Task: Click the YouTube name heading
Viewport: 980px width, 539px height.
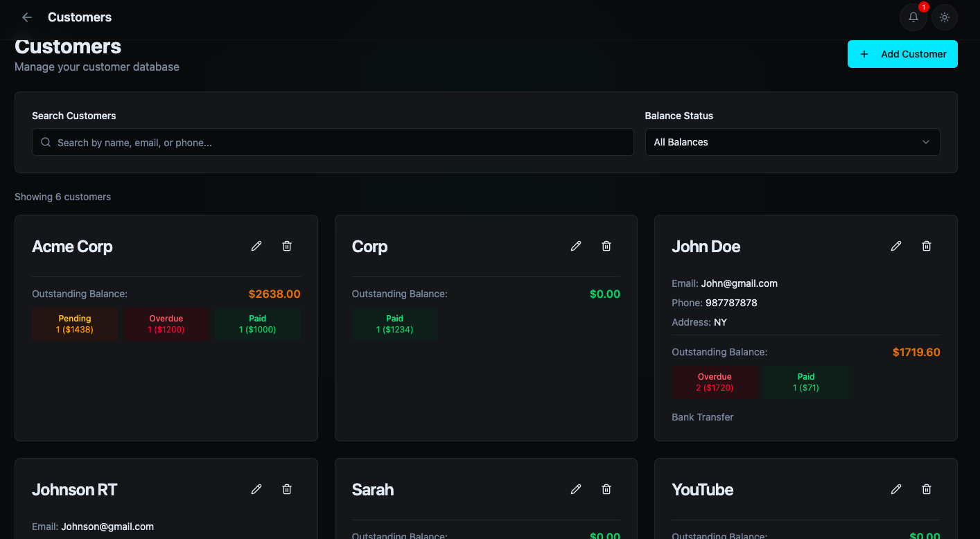Action: pos(702,490)
